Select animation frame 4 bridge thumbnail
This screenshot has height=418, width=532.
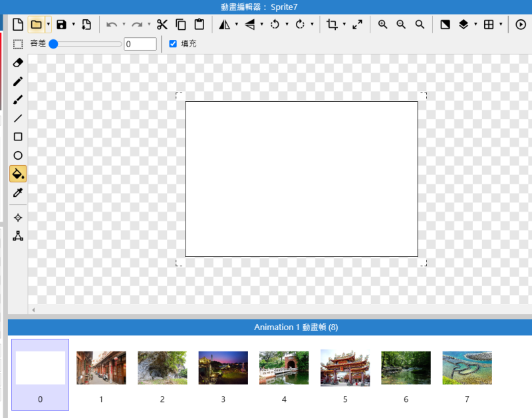(284, 367)
